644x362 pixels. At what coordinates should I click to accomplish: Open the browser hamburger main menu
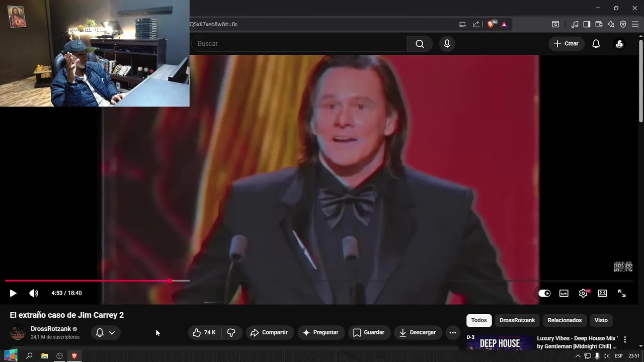tap(635, 24)
